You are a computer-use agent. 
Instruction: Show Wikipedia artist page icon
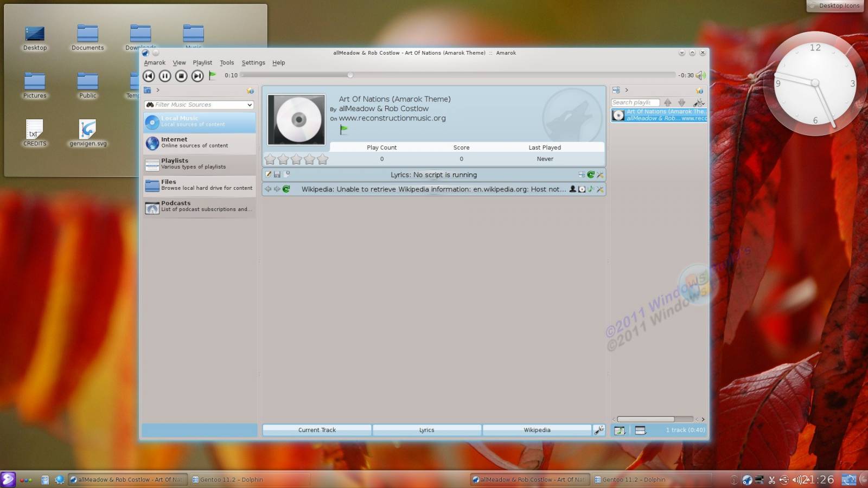[x=572, y=189]
